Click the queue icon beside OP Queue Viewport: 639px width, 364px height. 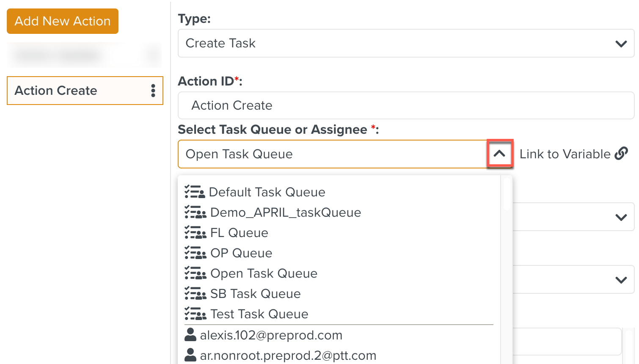pyautogui.click(x=195, y=253)
